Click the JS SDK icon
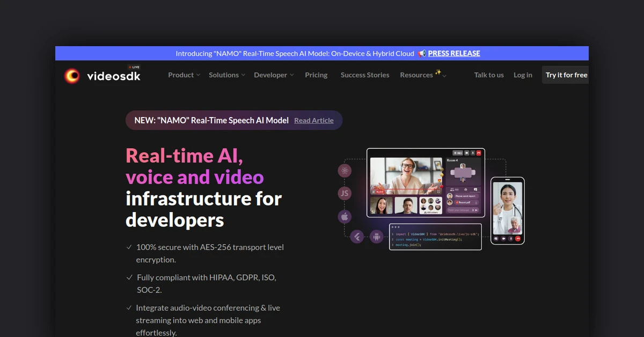Screen dimensions: 644x337 345,194
